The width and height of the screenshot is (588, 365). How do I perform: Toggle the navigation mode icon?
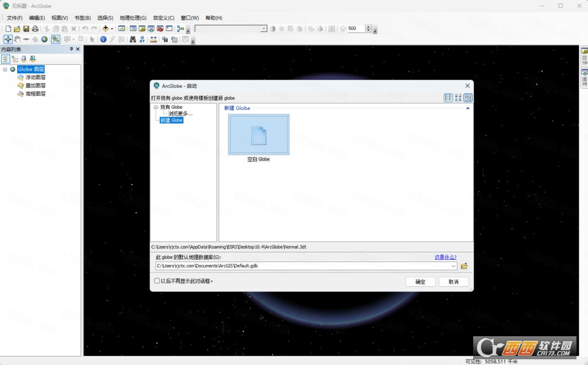point(56,39)
